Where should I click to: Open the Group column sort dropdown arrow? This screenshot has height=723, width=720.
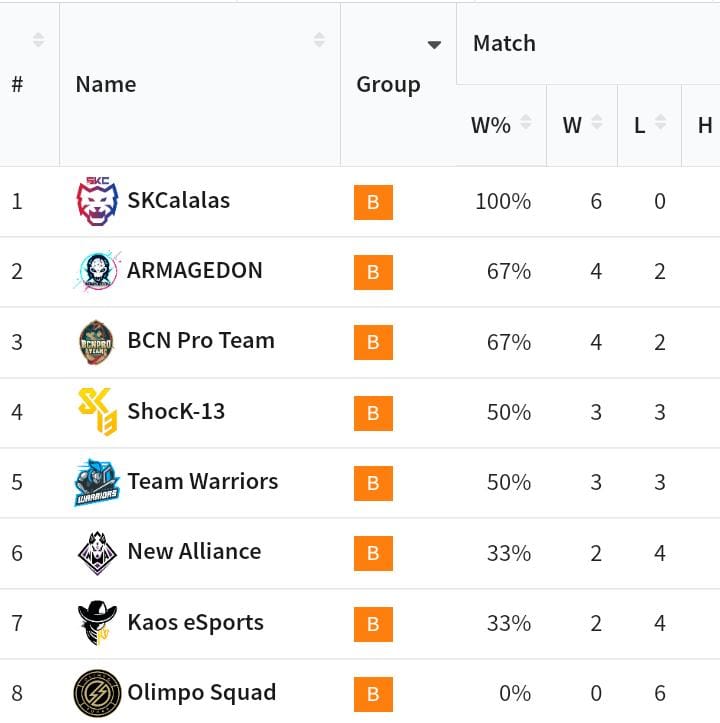pos(434,45)
